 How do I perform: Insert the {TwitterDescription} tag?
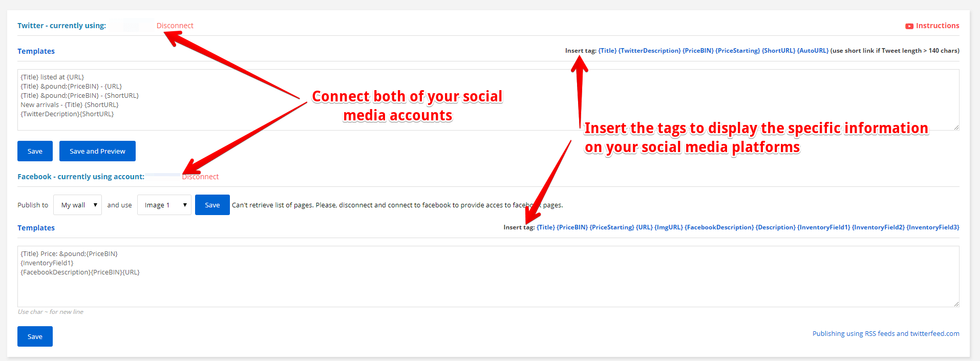(649, 51)
